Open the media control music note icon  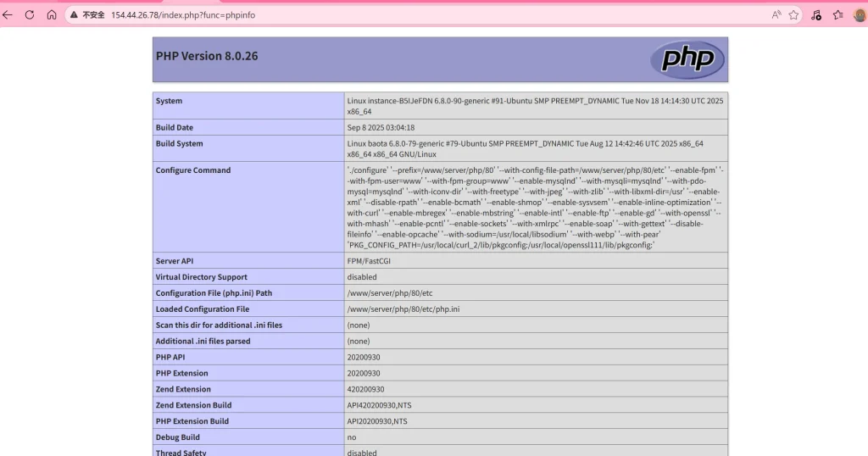pyautogui.click(x=816, y=14)
